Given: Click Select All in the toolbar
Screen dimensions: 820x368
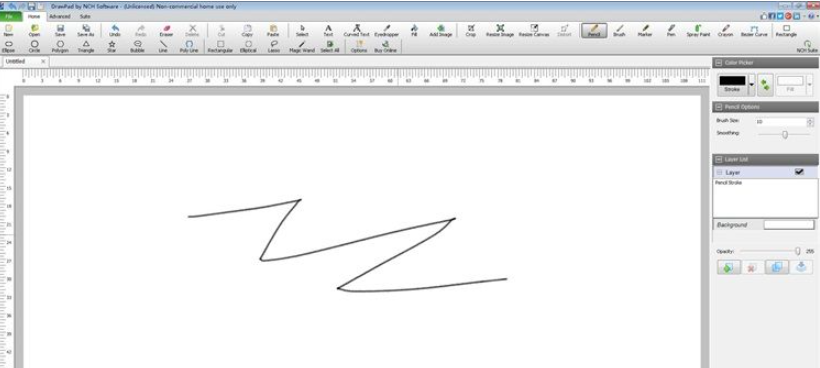Looking at the screenshot, I should (x=329, y=47).
